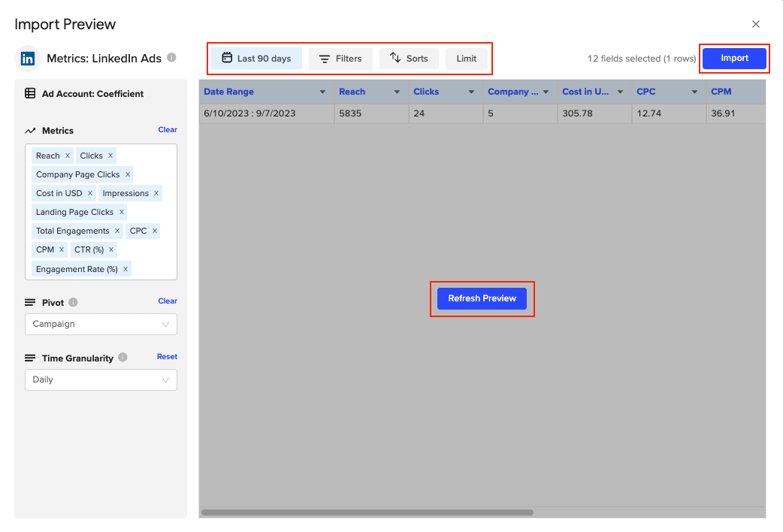Remove the Clicks metric tag
The image size is (783, 532).
110,156
